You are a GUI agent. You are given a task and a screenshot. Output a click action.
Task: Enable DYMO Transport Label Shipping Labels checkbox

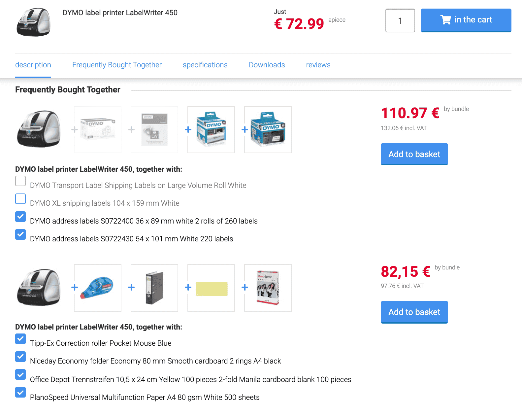(x=20, y=181)
